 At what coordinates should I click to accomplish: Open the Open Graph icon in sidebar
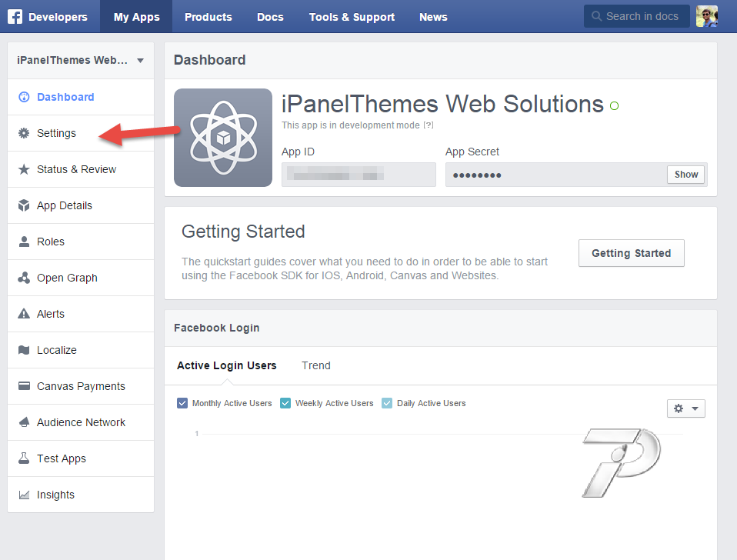point(23,278)
